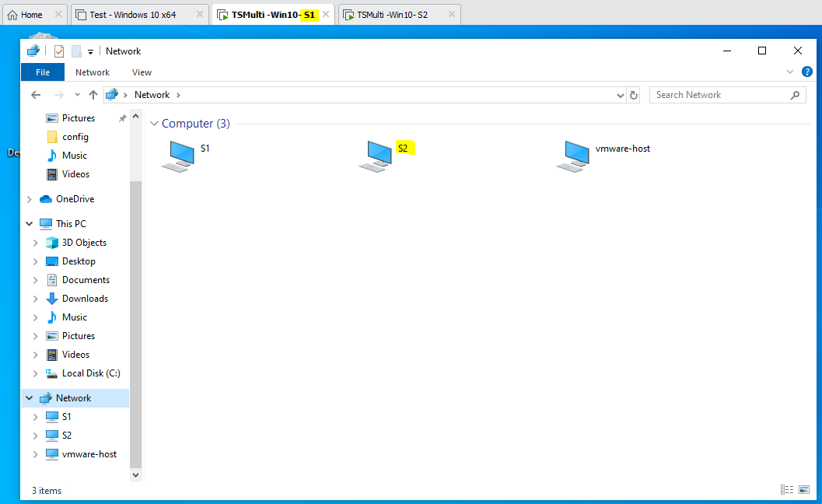Collapse the This PC node
The height and width of the screenshot is (504, 822).
pyautogui.click(x=30, y=224)
